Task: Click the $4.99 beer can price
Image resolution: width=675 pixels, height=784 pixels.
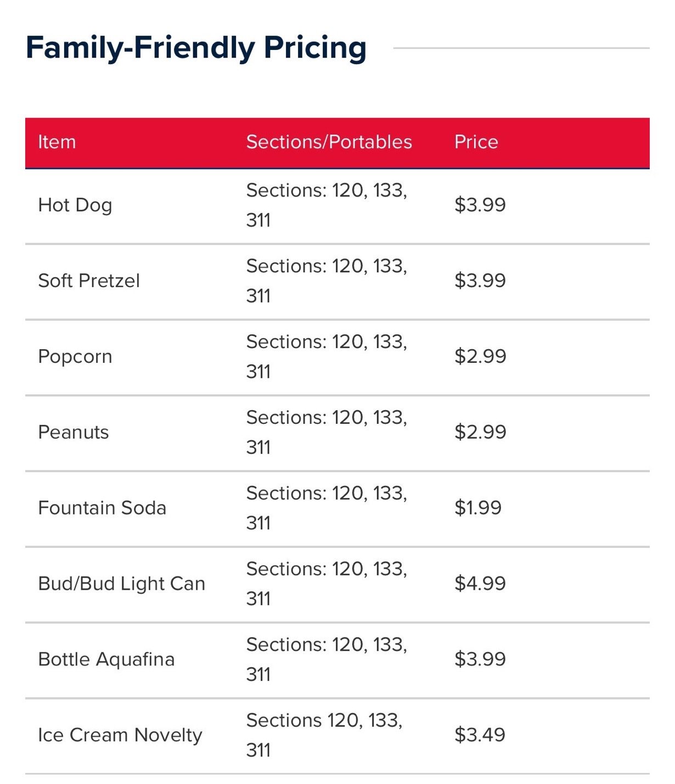Action: [480, 584]
